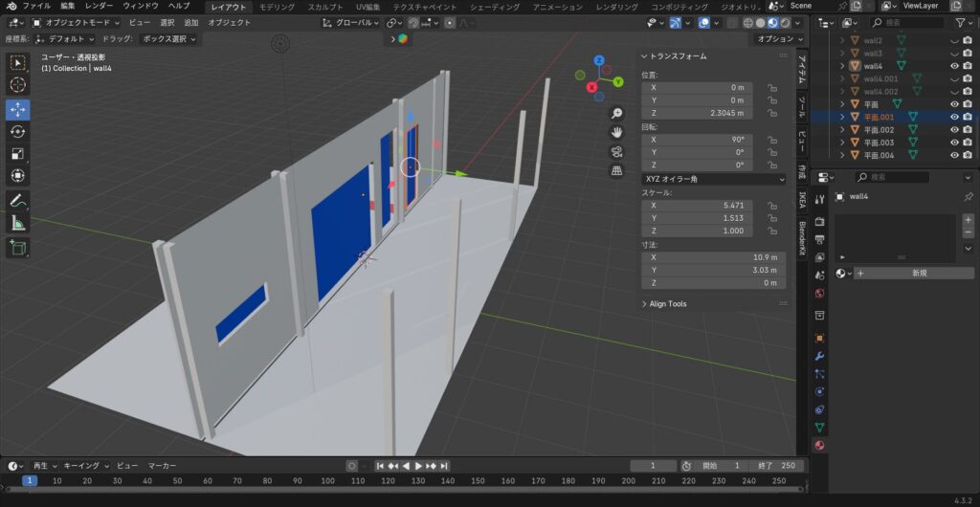Open the オブジェクトモード mode dropdown
980x507 pixels.
point(77,22)
